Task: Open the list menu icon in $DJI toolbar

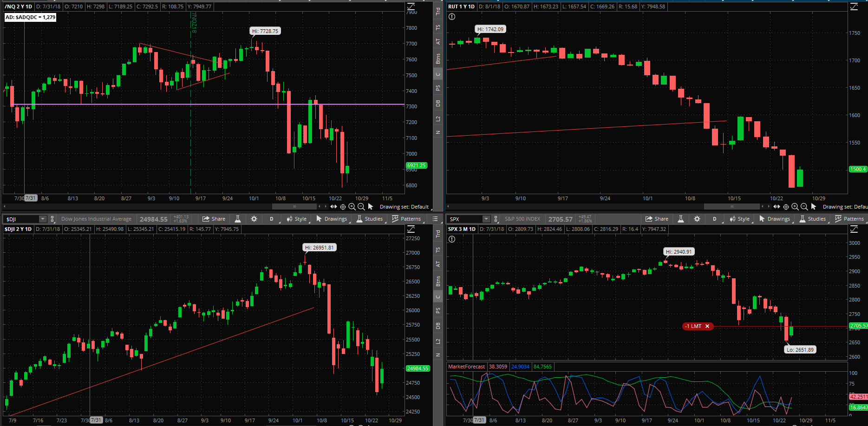Action: tap(435, 219)
